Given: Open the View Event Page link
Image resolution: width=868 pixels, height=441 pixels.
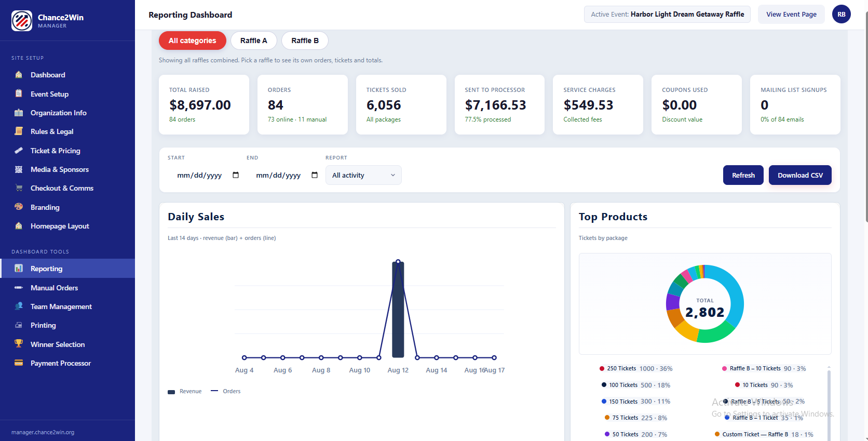Looking at the screenshot, I should [x=791, y=14].
